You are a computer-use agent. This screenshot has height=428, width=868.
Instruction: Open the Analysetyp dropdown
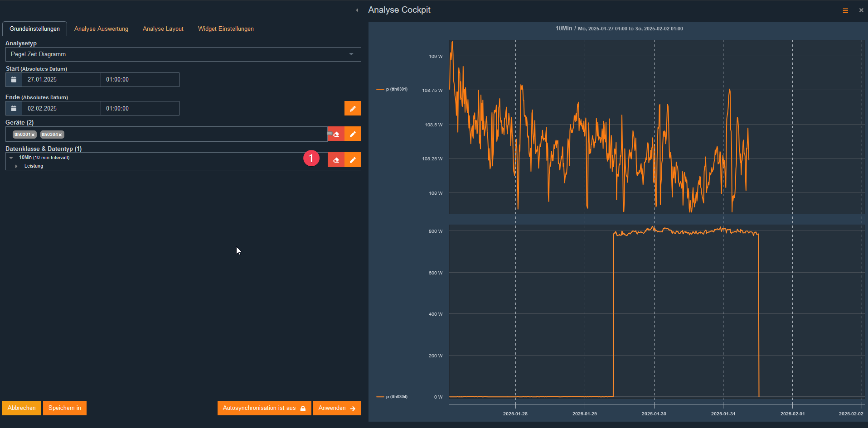[183, 54]
